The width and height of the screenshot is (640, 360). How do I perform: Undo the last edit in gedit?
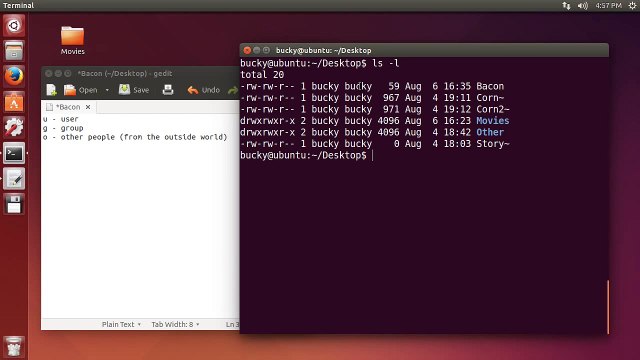[x=204, y=90]
